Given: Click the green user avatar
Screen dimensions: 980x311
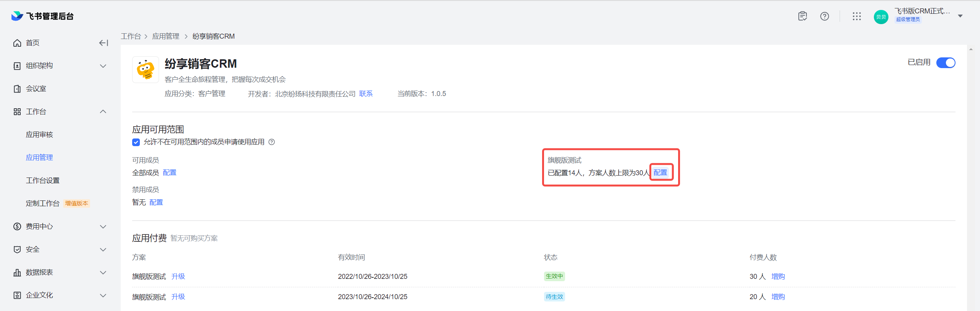Looking at the screenshot, I should 881,17.
